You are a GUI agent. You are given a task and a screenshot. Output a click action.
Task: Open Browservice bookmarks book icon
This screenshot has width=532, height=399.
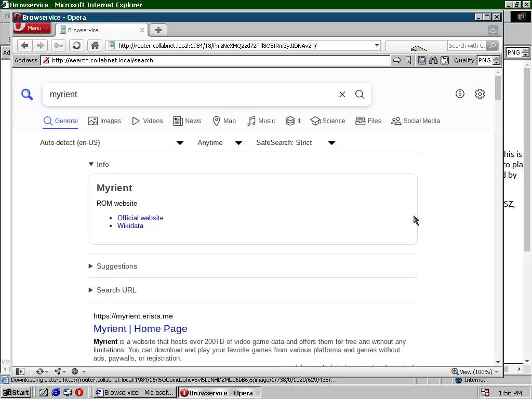coord(422,60)
